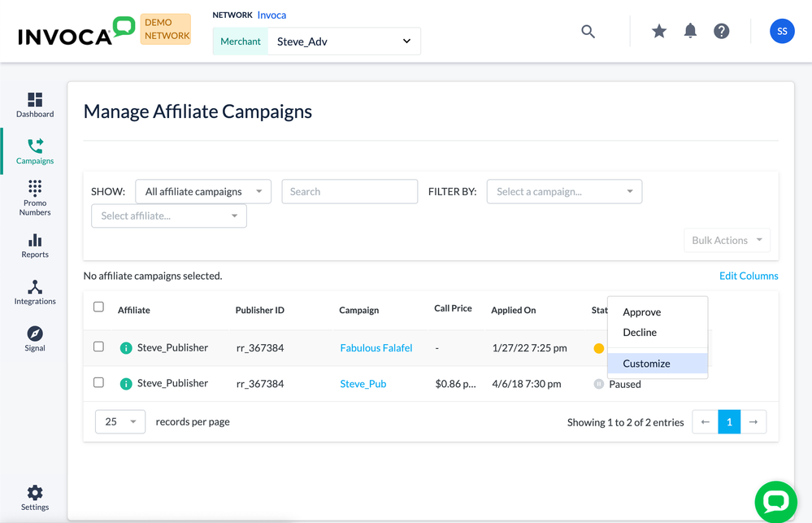Click the 1/27/22 7:25 pm date cell
Image resolution: width=812 pixels, height=523 pixels.
(x=529, y=348)
